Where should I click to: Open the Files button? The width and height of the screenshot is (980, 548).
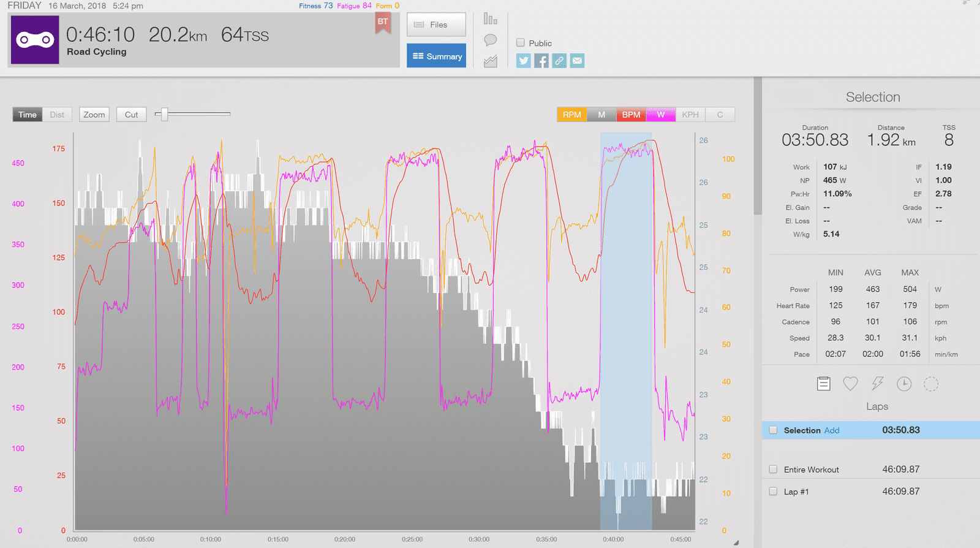pyautogui.click(x=436, y=25)
